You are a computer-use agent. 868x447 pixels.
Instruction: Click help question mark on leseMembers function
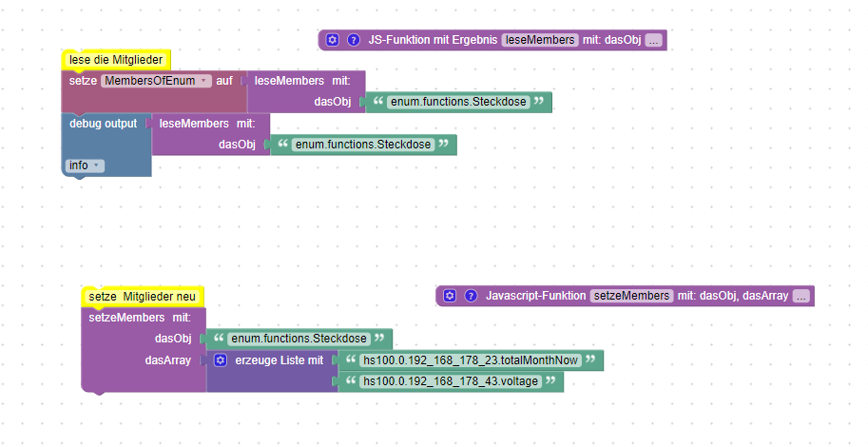[353, 40]
